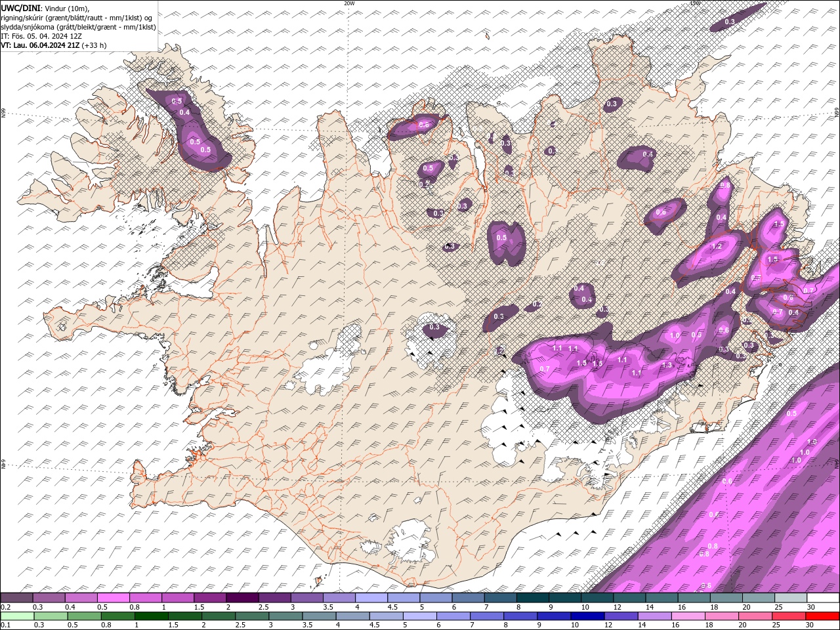Click the snow scale swatch for 1.5–2 mm
Viewport: 840px width, 630px height.
(x=209, y=598)
